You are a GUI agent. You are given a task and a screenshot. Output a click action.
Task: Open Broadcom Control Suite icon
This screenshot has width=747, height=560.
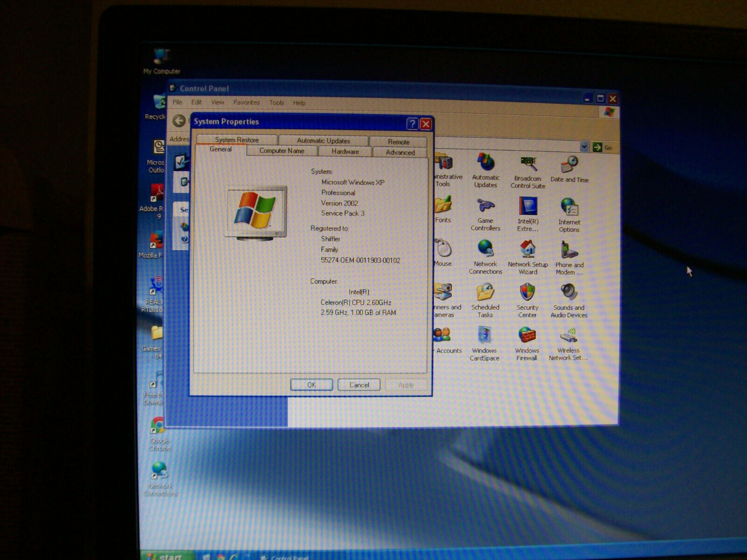click(x=528, y=172)
